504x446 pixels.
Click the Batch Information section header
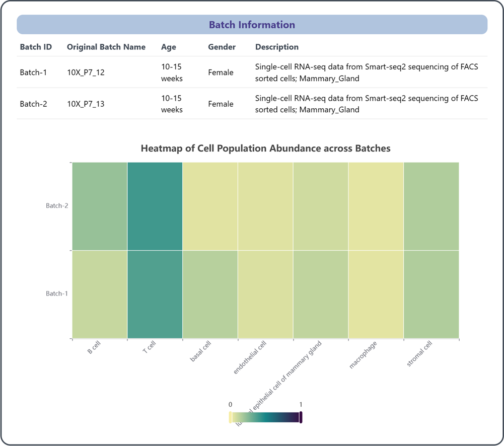pos(252,25)
